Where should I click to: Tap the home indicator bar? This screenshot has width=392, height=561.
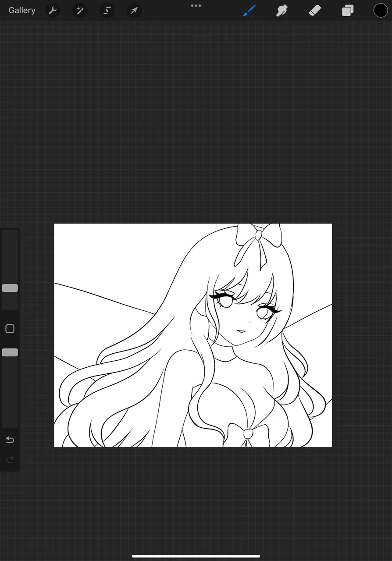click(x=196, y=556)
